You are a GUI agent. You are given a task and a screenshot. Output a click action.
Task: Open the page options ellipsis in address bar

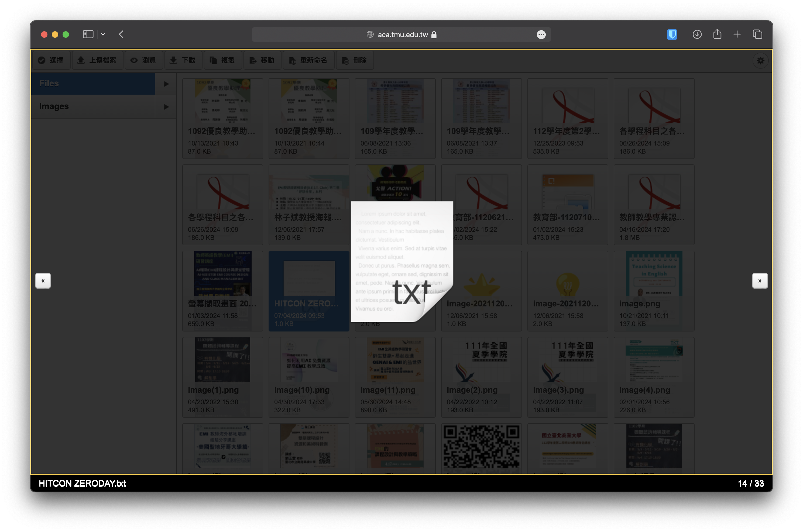coord(541,34)
